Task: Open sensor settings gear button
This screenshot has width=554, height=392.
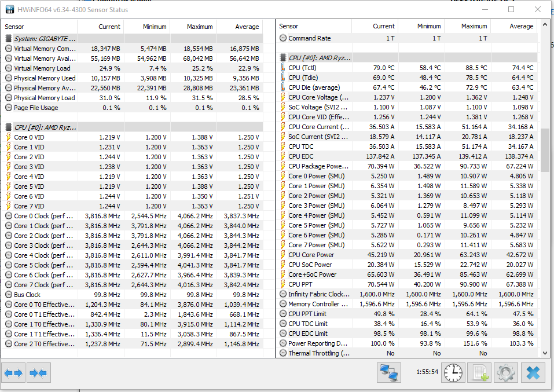Action: coord(505,373)
